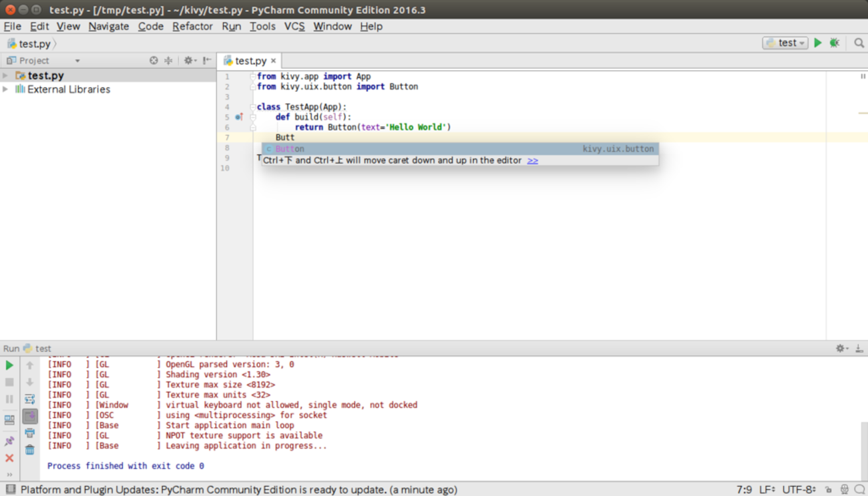
Task: Click the >> link in completion hint
Action: tap(532, 160)
